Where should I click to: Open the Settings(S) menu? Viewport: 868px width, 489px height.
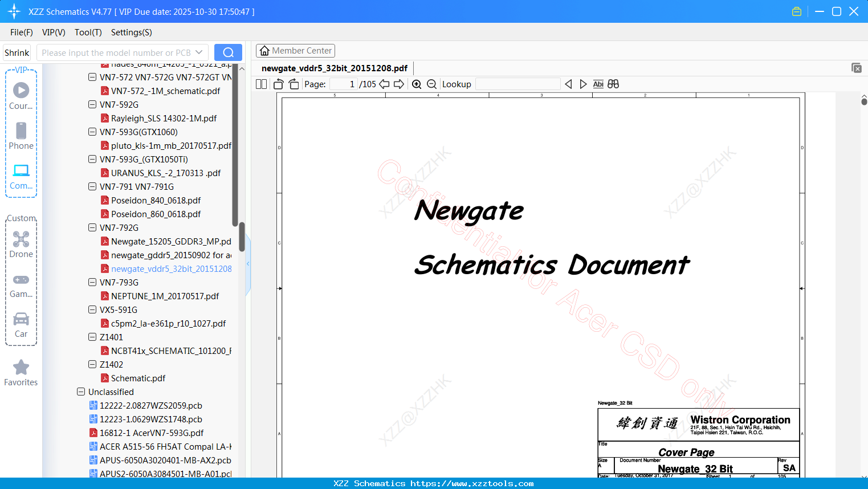pos(132,32)
